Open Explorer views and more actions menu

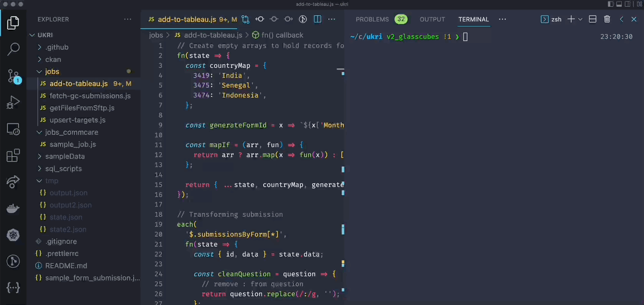tap(128, 19)
